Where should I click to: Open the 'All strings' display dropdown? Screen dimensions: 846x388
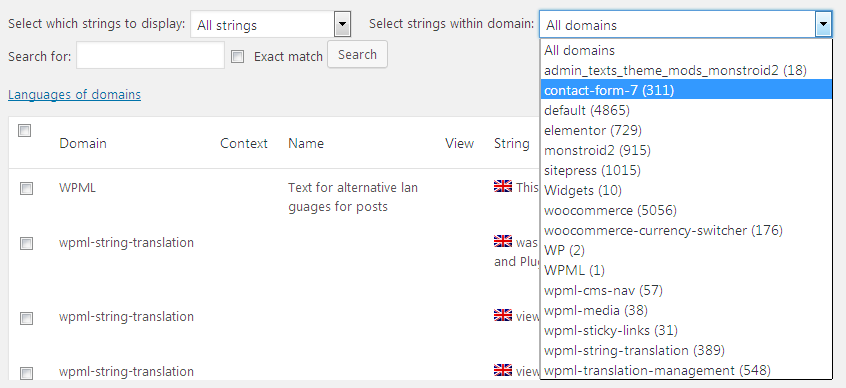(x=270, y=25)
